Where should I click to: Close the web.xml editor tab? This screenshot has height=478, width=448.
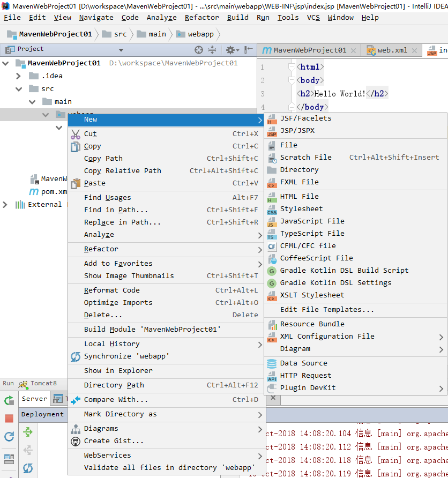coord(414,50)
